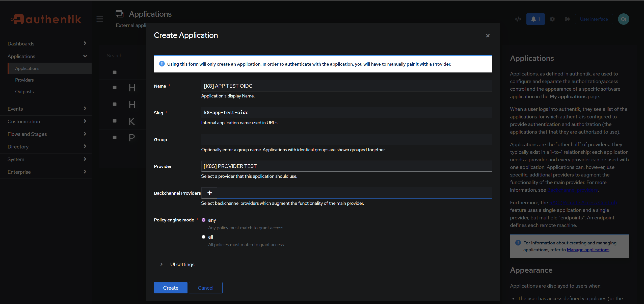Click the Applications page title icon
The height and width of the screenshot is (304, 644).
[119, 14]
